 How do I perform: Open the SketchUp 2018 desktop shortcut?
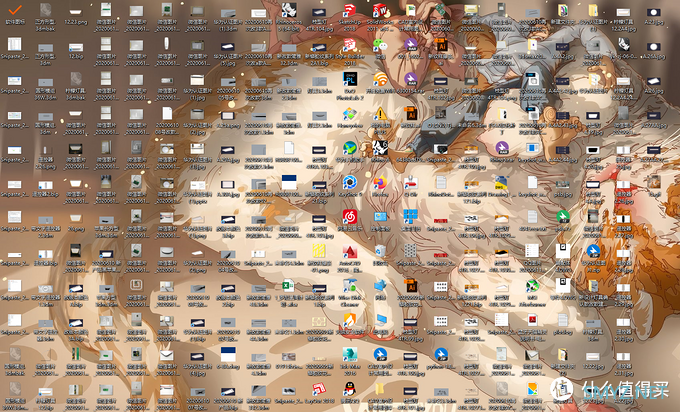coord(350,10)
